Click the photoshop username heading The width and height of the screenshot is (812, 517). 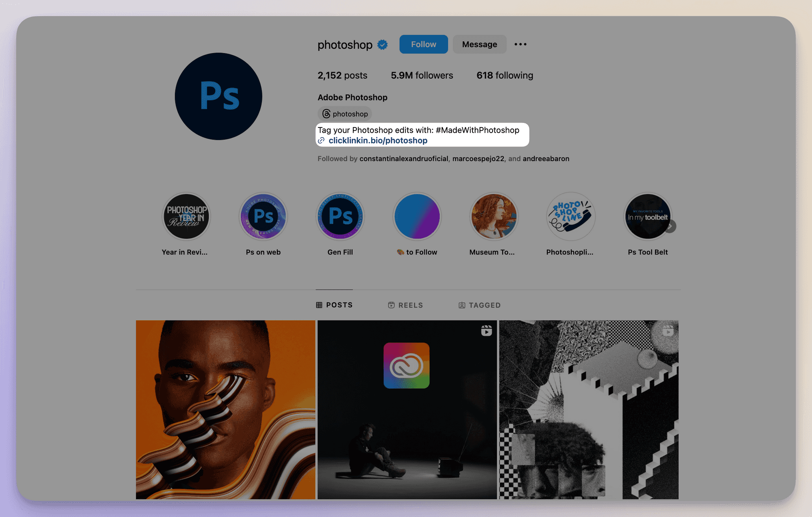click(345, 45)
